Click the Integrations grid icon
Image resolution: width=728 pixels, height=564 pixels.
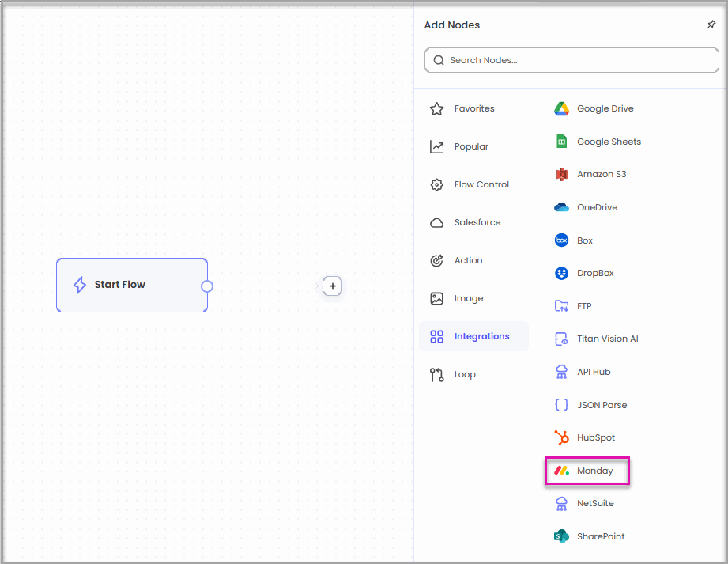(x=436, y=336)
